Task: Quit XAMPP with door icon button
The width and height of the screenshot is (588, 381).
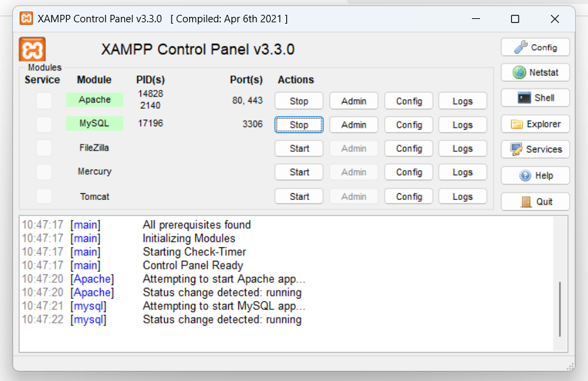Action: pyautogui.click(x=535, y=201)
